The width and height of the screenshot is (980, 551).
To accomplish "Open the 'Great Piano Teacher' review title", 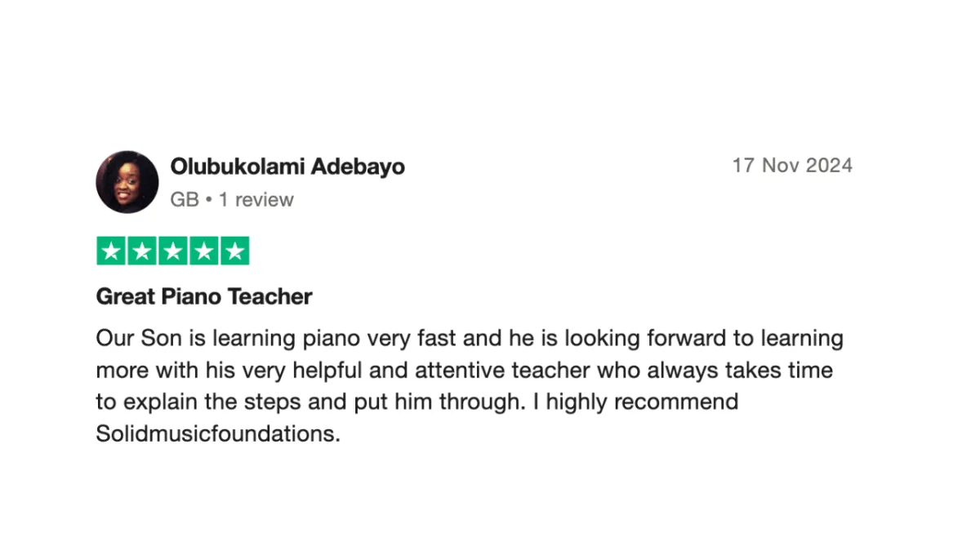I will (x=204, y=296).
